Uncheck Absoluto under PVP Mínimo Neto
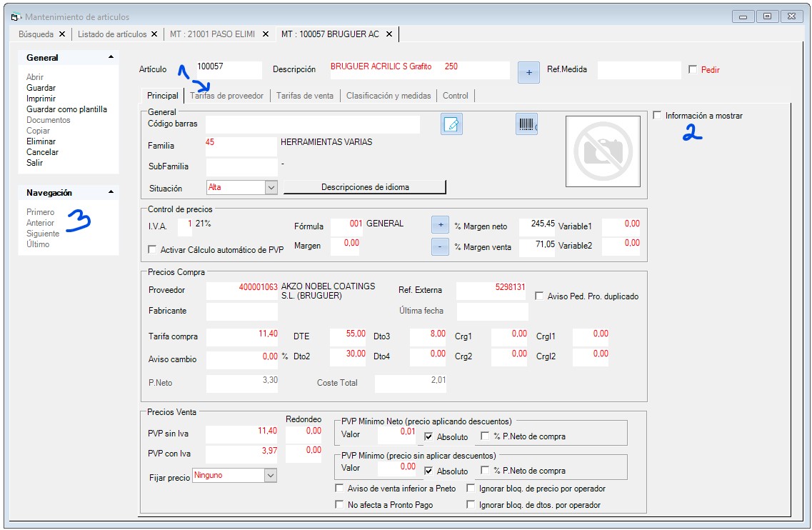 pyautogui.click(x=428, y=436)
